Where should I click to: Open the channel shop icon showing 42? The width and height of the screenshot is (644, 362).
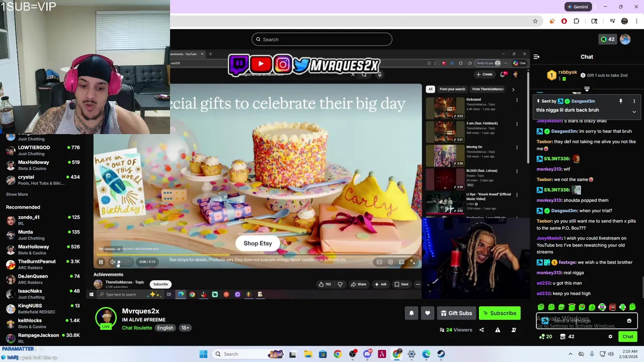pos(567,337)
